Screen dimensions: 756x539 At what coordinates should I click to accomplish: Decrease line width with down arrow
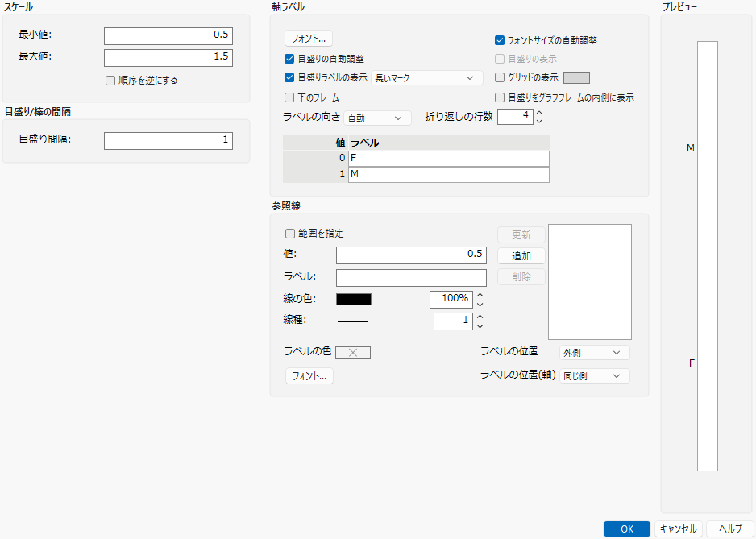(480, 326)
